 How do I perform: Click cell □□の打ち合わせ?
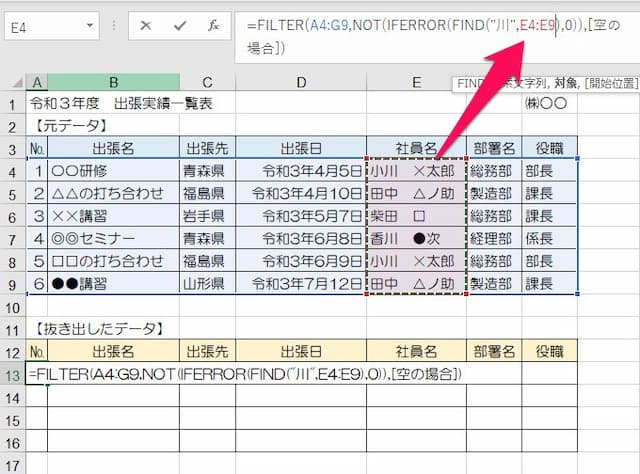click(x=113, y=261)
